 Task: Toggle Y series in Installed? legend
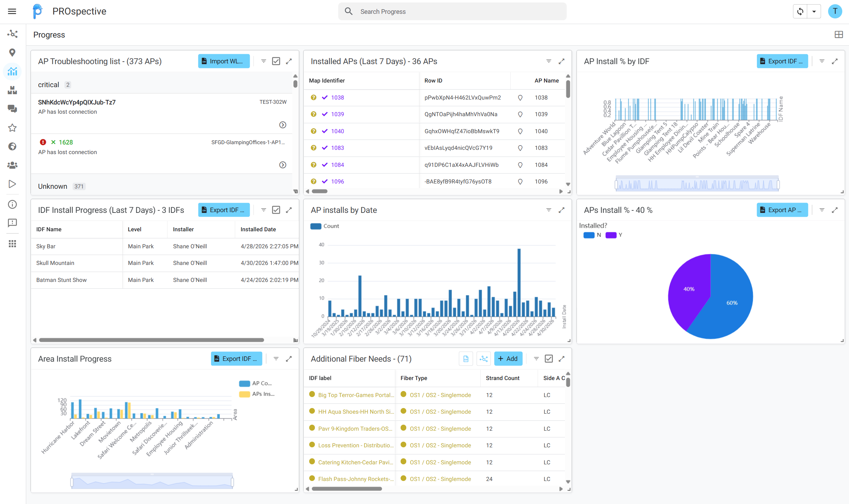[x=614, y=235]
